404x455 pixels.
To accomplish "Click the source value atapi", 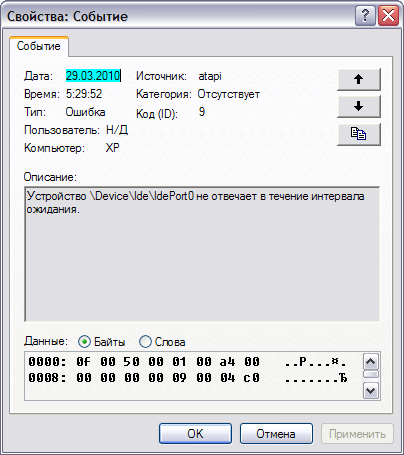I will coord(210,76).
